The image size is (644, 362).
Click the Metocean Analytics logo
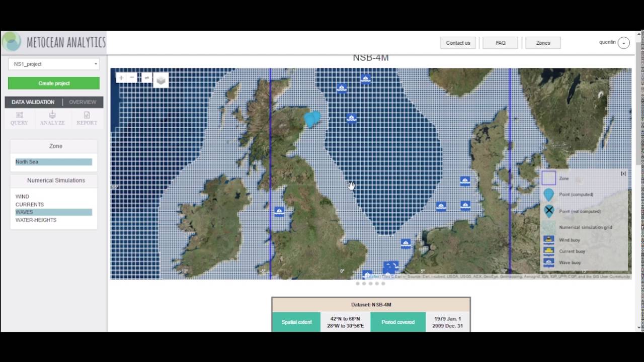[54, 42]
